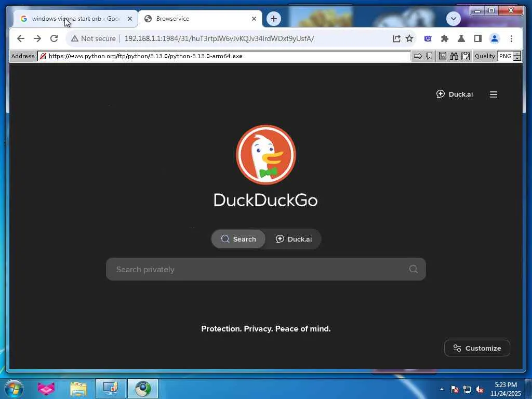
Task: Toggle the browser side panel icon
Action: coord(478,38)
